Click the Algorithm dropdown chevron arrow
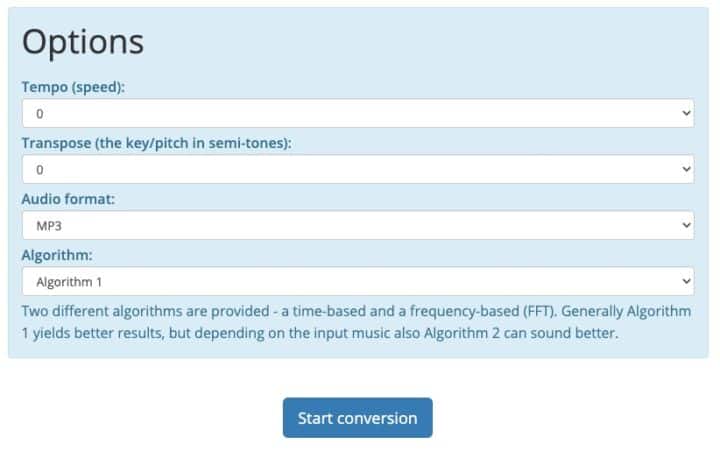Viewport: 720px width, 451px height. tap(686, 281)
